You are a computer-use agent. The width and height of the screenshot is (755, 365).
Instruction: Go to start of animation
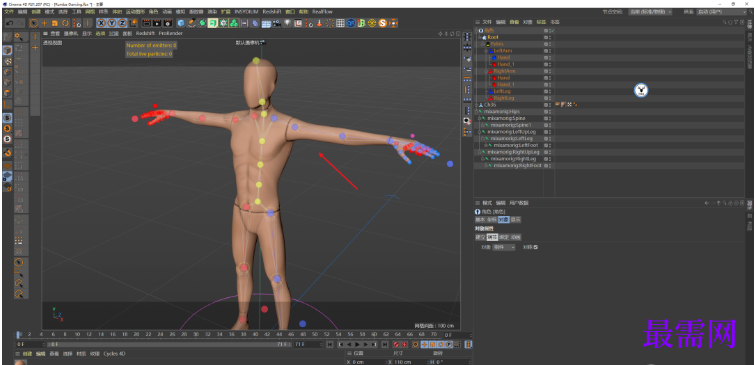click(x=330, y=344)
